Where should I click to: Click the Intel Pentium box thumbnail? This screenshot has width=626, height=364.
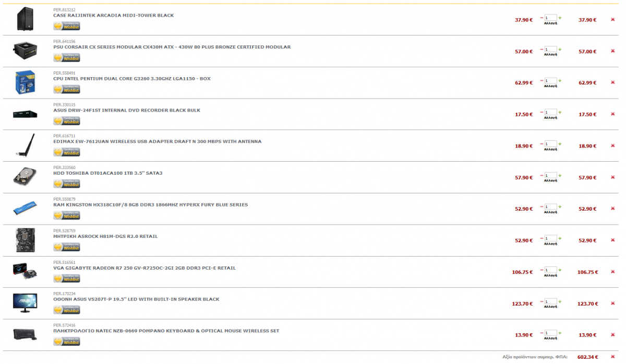[25, 82]
